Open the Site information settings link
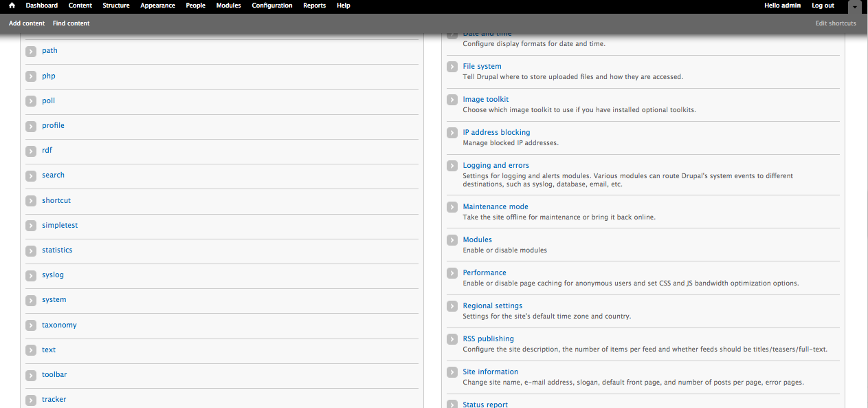 [x=490, y=372]
